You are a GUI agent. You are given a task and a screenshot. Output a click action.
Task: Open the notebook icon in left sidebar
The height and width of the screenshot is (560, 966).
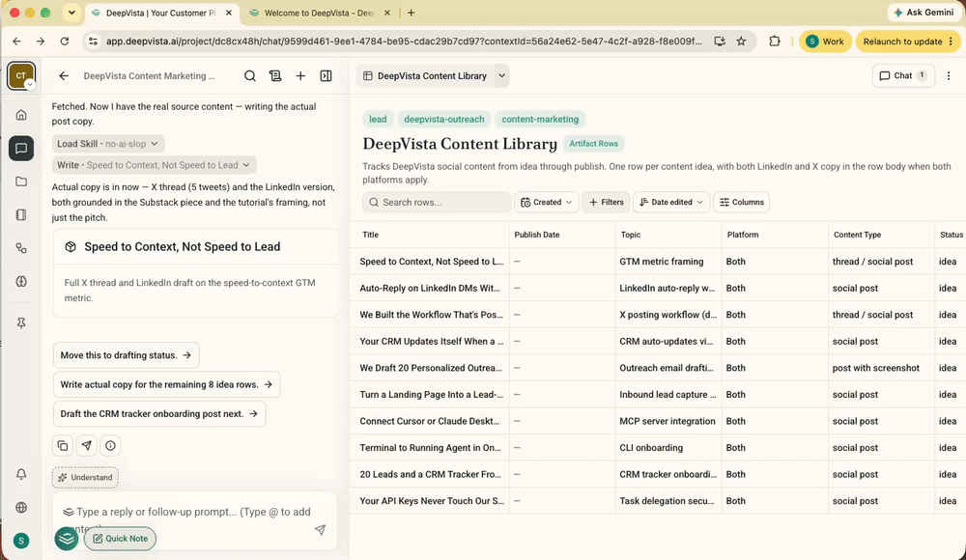[21, 215]
